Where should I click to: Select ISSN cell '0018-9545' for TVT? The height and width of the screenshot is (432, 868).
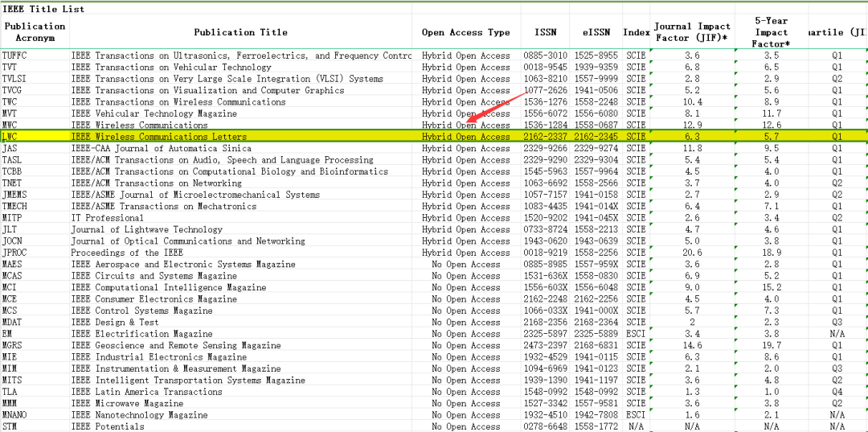coord(546,67)
